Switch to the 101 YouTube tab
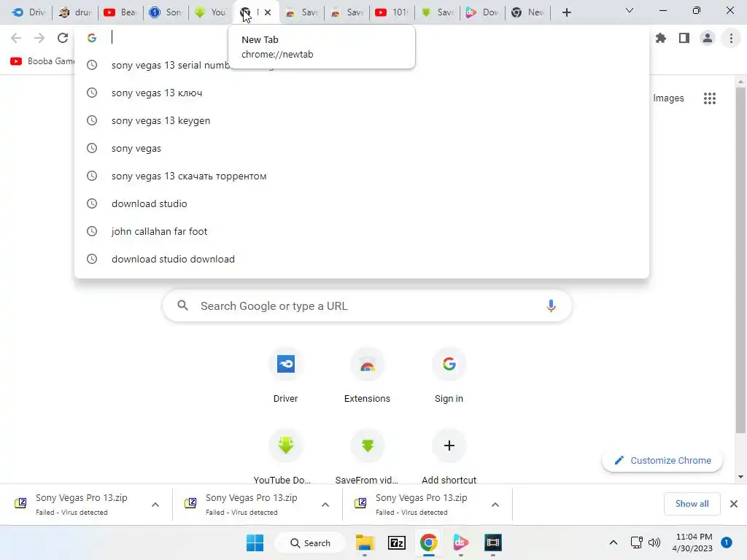Screen dimensions: 747x560 pyautogui.click(x=392, y=12)
